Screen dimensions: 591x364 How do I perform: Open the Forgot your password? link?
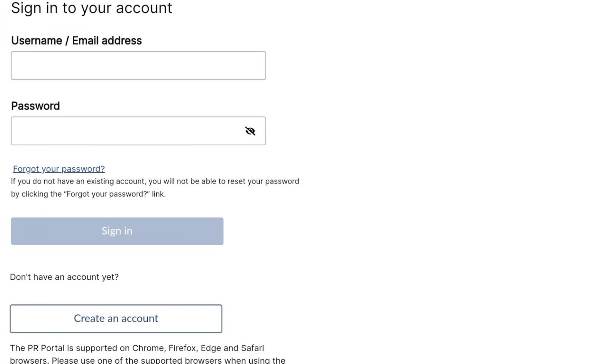[x=59, y=169]
